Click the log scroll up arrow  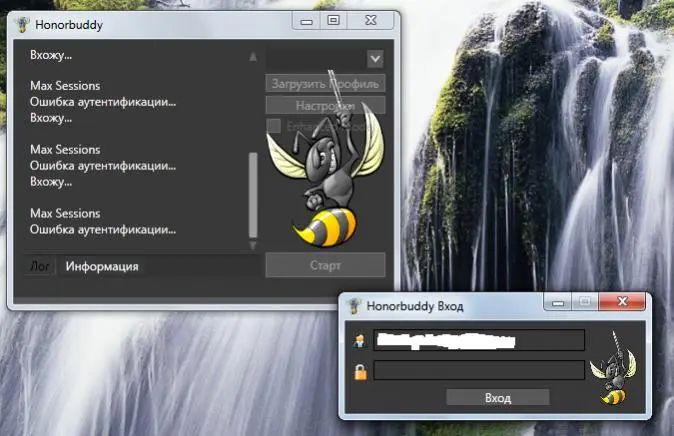(253, 58)
